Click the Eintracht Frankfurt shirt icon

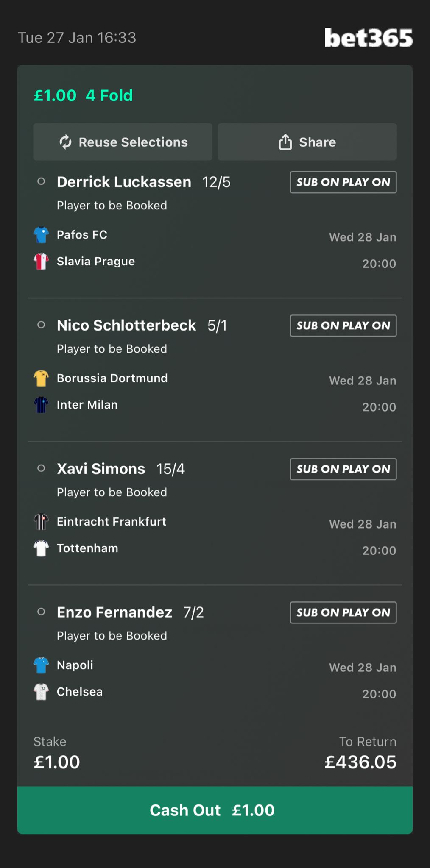pyautogui.click(x=41, y=522)
